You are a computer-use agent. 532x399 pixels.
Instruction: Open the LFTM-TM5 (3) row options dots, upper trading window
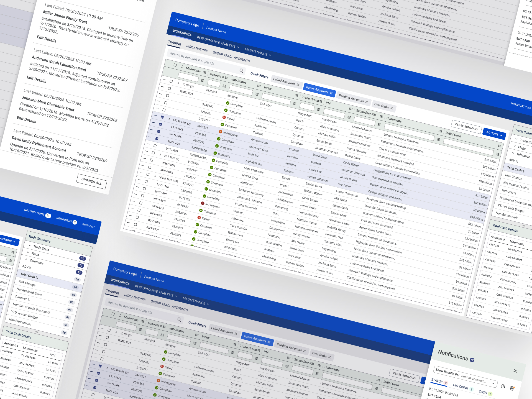click(155, 115)
